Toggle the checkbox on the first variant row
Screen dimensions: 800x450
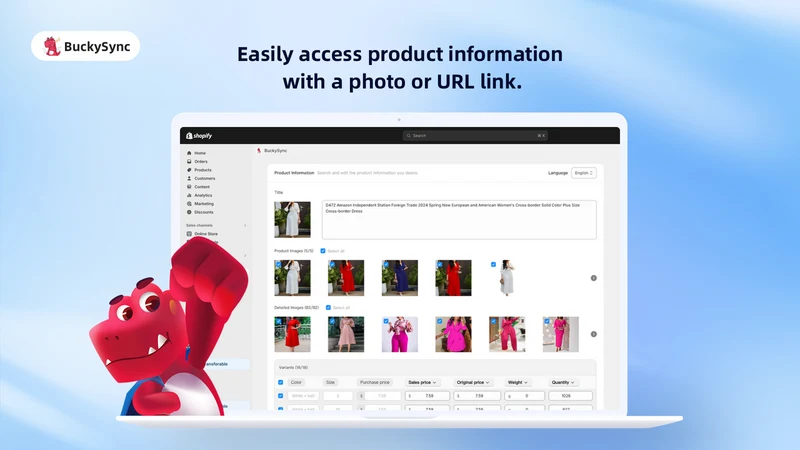pyautogui.click(x=280, y=396)
